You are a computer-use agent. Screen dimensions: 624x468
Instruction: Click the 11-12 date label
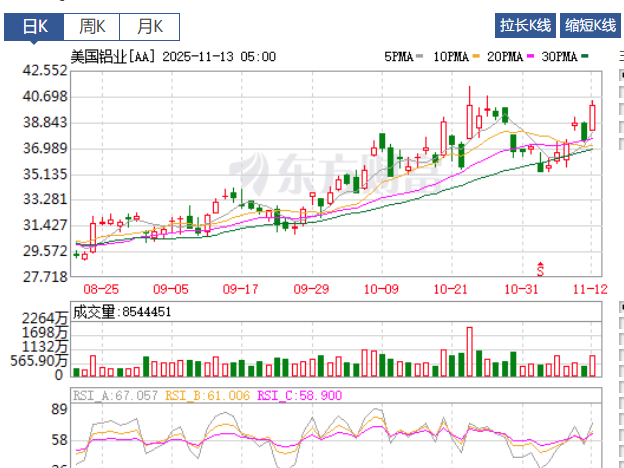(590, 289)
